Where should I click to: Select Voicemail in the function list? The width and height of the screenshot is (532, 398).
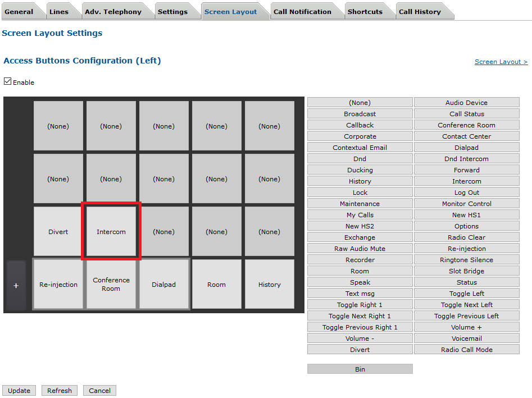(x=466, y=338)
